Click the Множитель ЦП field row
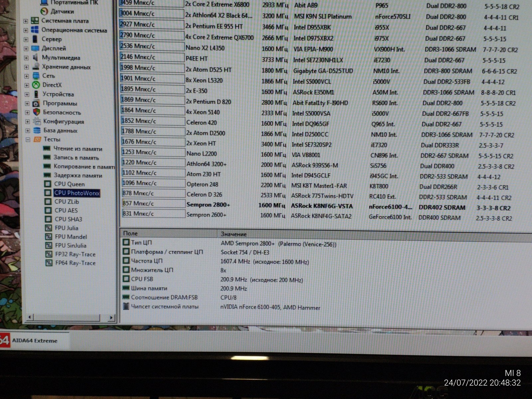The width and height of the screenshot is (532, 399). click(x=175, y=270)
